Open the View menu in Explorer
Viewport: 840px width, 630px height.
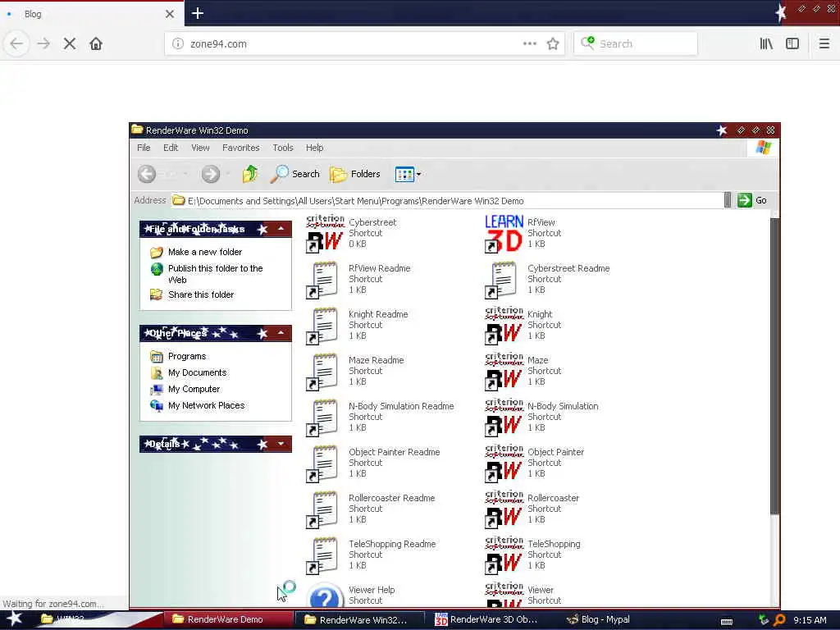[x=200, y=148]
